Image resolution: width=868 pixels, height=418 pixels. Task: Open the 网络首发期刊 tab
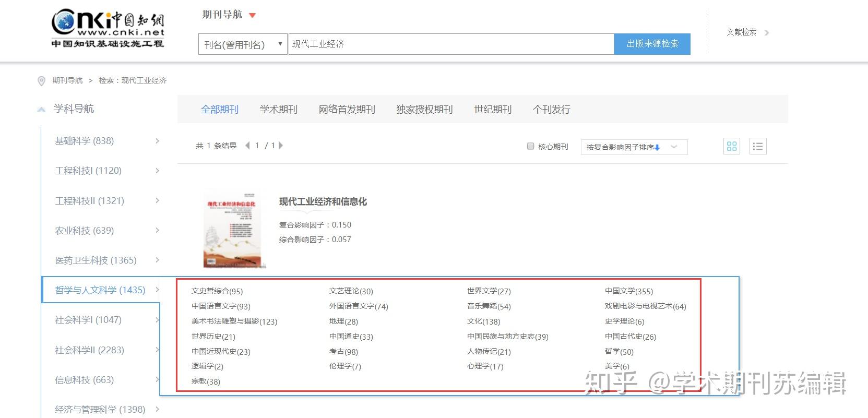pyautogui.click(x=347, y=110)
